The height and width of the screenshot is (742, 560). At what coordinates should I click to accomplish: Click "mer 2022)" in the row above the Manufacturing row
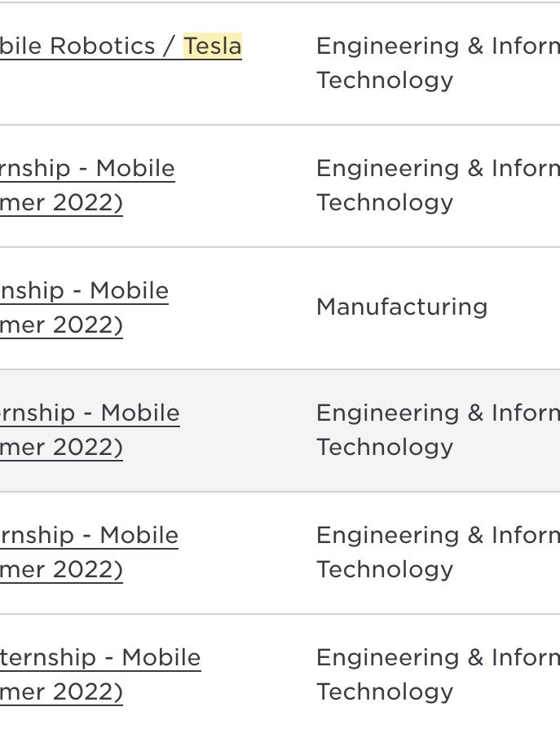click(61, 203)
